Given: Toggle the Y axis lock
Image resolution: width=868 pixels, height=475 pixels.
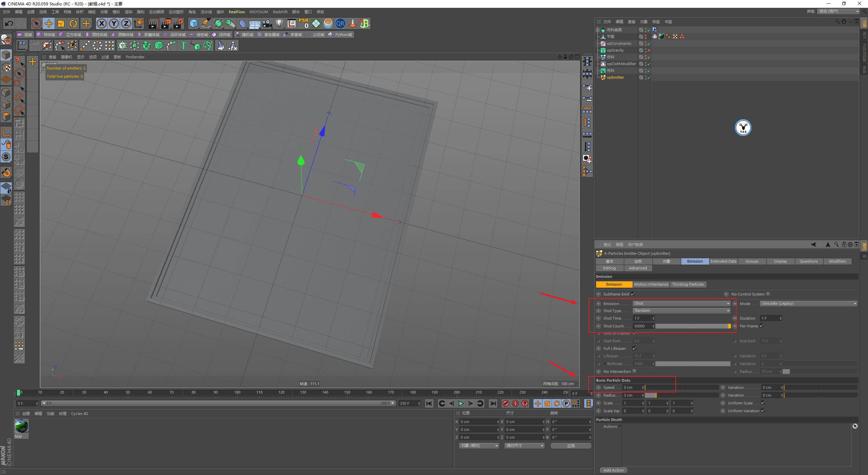Looking at the screenshot, I should point(114,23).
